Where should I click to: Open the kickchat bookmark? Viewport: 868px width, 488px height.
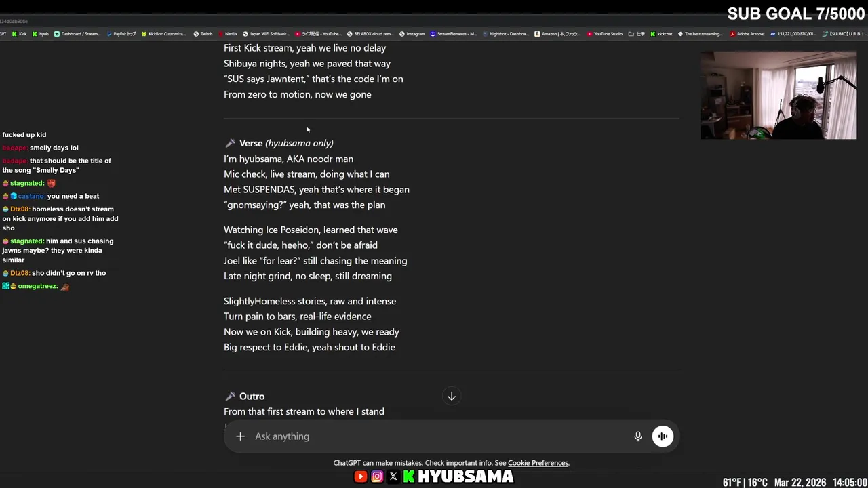pyautogui.click(x=662, y=34)
